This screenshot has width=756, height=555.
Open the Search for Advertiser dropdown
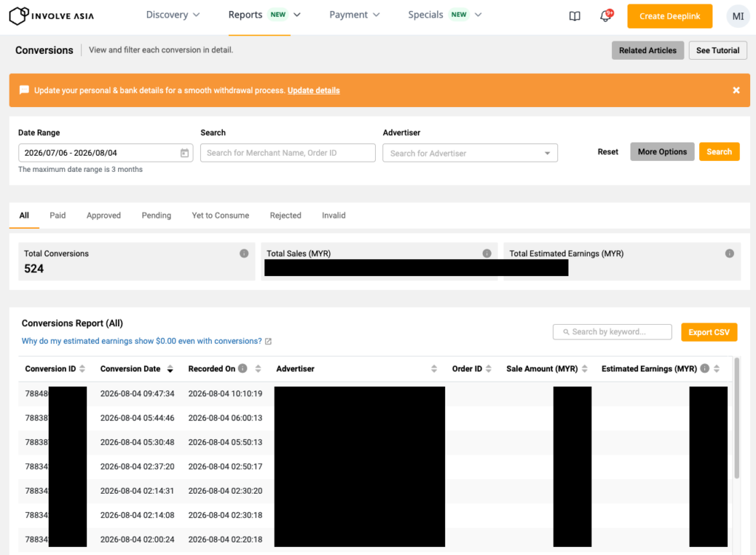pyautogui.click(x=470, y=154)
